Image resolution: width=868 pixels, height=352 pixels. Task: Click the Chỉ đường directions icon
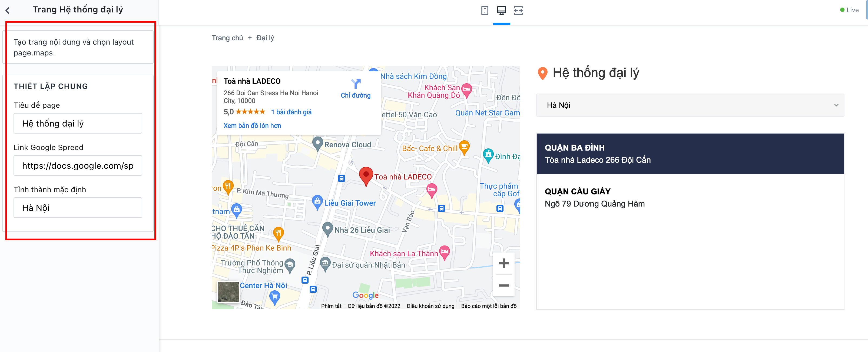(356, 84)
